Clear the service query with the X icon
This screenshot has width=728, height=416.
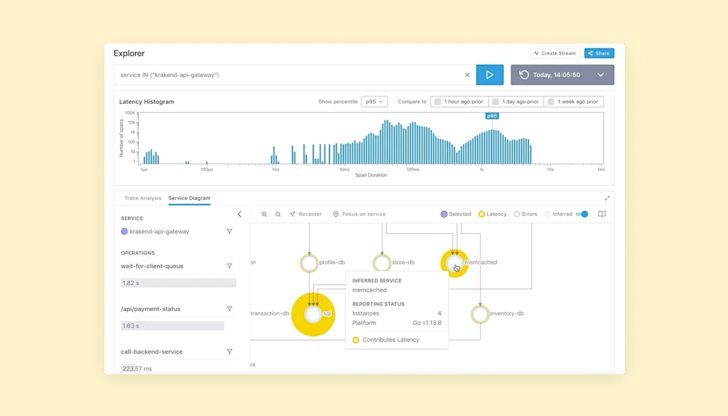[x=467, y=75]
